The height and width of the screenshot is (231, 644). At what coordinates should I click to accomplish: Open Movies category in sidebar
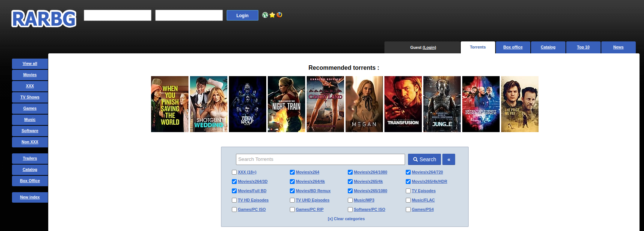pyautogui.click(x=30, y=75)
